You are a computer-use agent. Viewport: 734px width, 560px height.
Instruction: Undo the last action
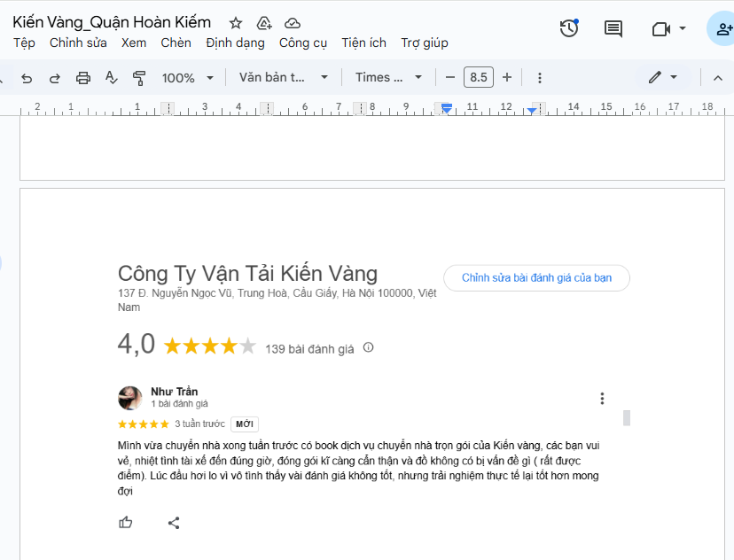27,78
